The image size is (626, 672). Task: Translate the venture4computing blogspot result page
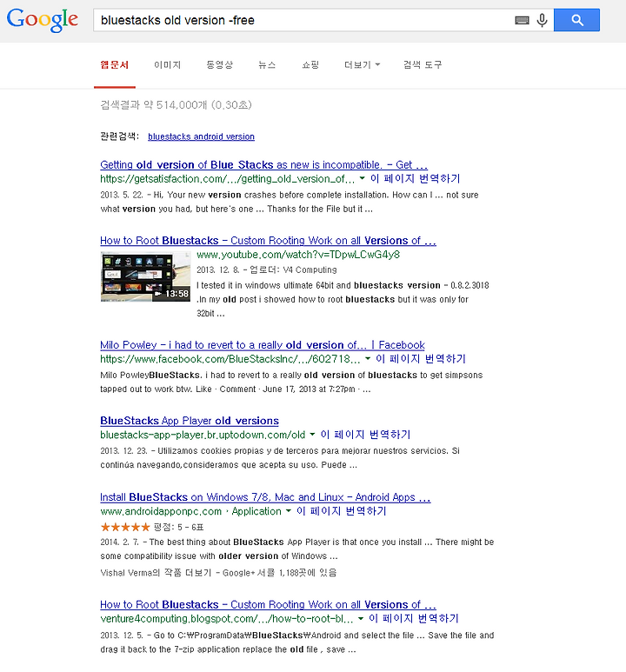tap(414, 618)
